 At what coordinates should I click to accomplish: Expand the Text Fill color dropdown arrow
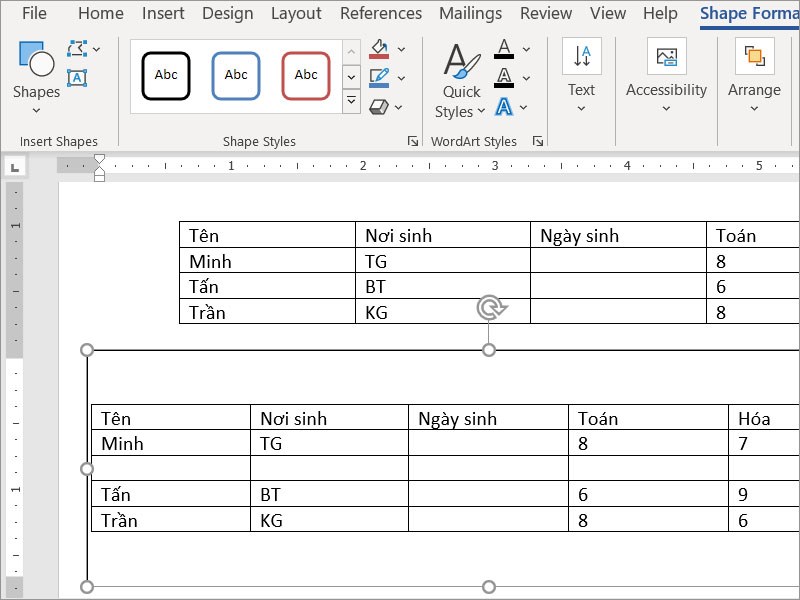(527, 49)
